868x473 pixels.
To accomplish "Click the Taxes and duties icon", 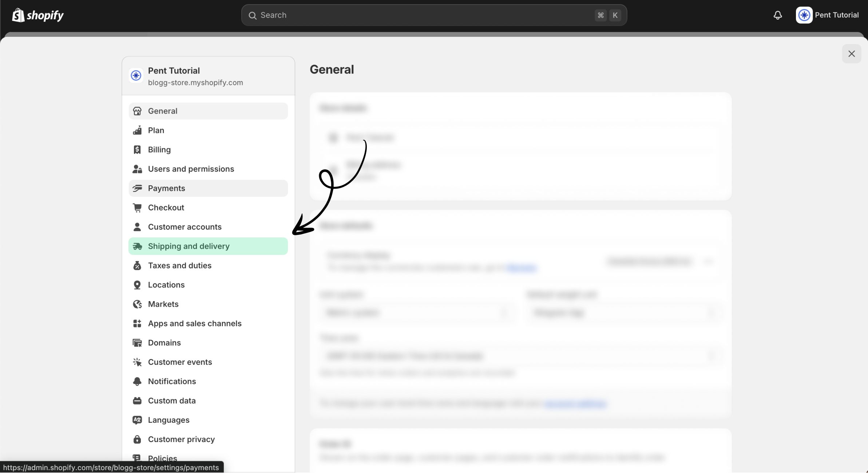I will pyautogui.click(x=137, y=265).
